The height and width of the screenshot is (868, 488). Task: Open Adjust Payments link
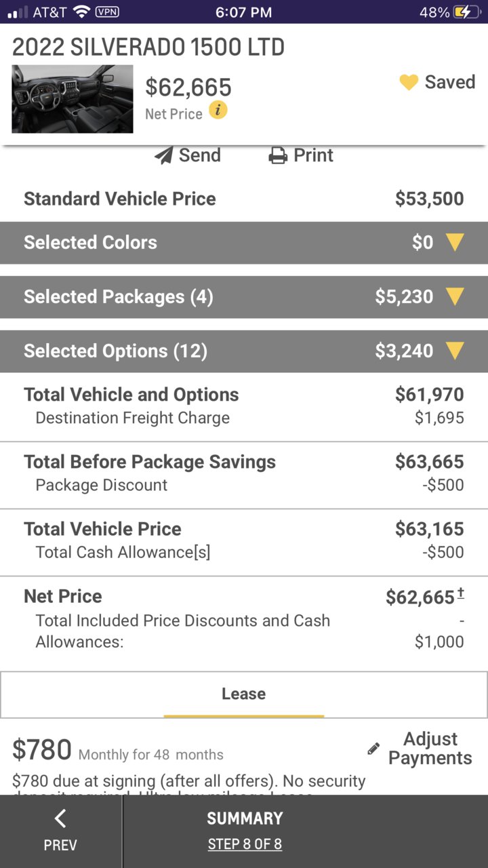[430, 749]
